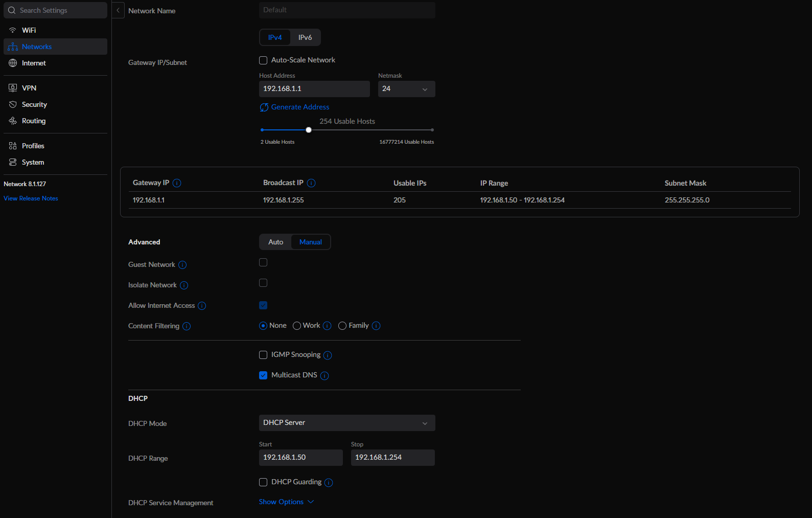The image size is (812, 518).
Task: Click the Content Filtering info icon
Action: [x=187, y=326]
